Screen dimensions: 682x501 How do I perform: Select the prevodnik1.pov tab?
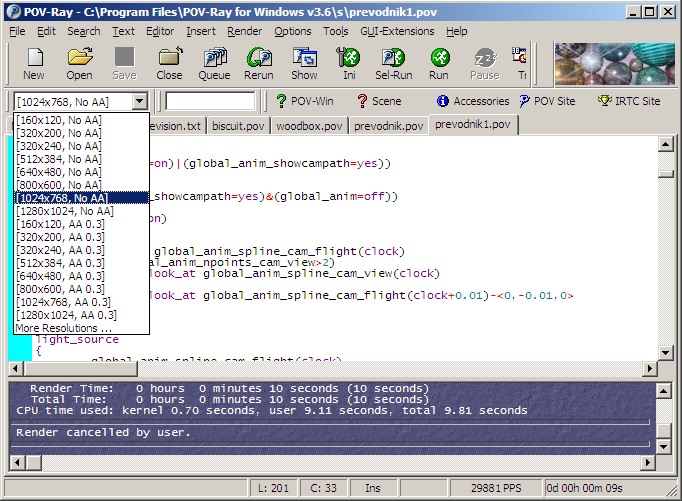(473, 124)
